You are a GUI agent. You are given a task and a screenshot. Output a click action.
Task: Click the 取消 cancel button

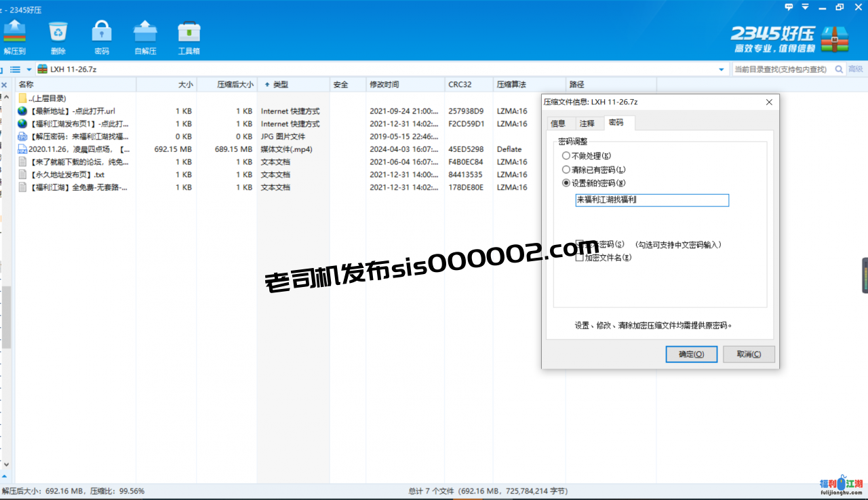click(749, 354)
